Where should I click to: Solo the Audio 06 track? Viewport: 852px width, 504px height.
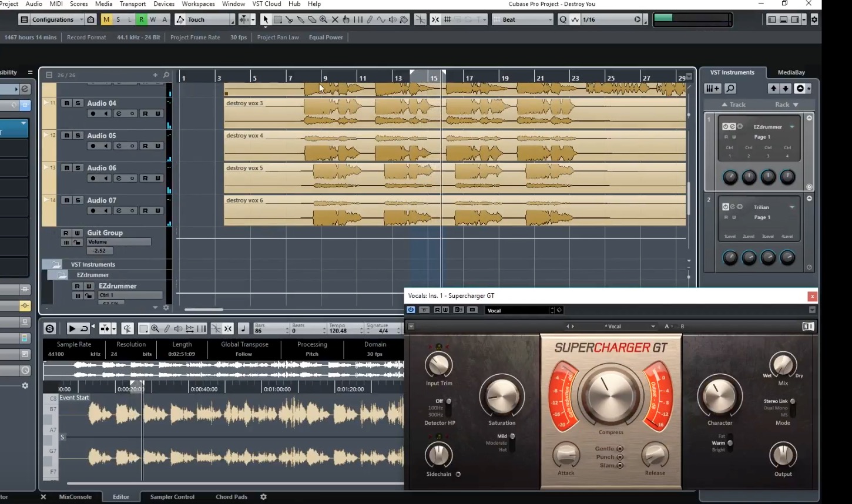78,168
